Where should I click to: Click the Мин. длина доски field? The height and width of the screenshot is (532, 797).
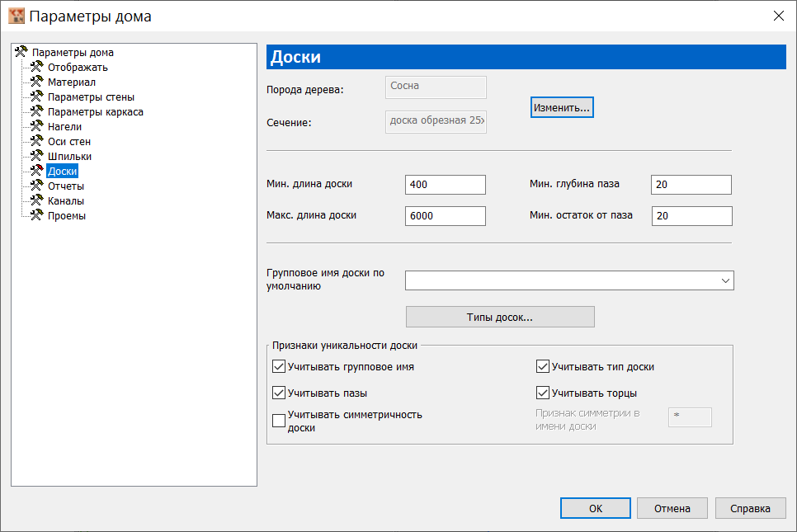tap(446, 185)
